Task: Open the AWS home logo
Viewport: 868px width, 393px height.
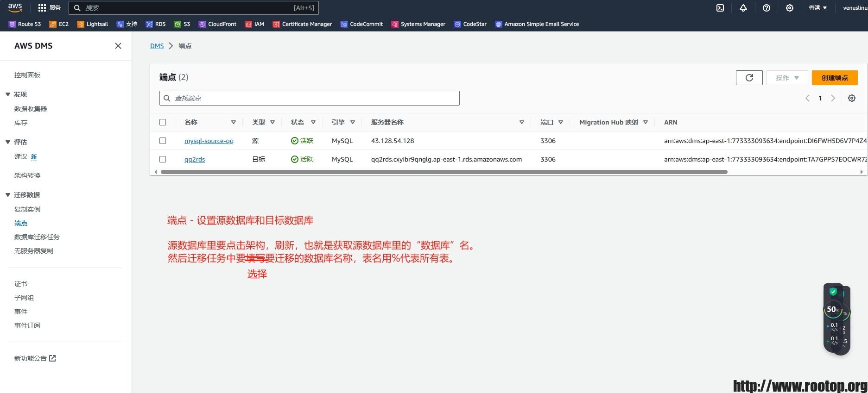Action: coord(15,7)
